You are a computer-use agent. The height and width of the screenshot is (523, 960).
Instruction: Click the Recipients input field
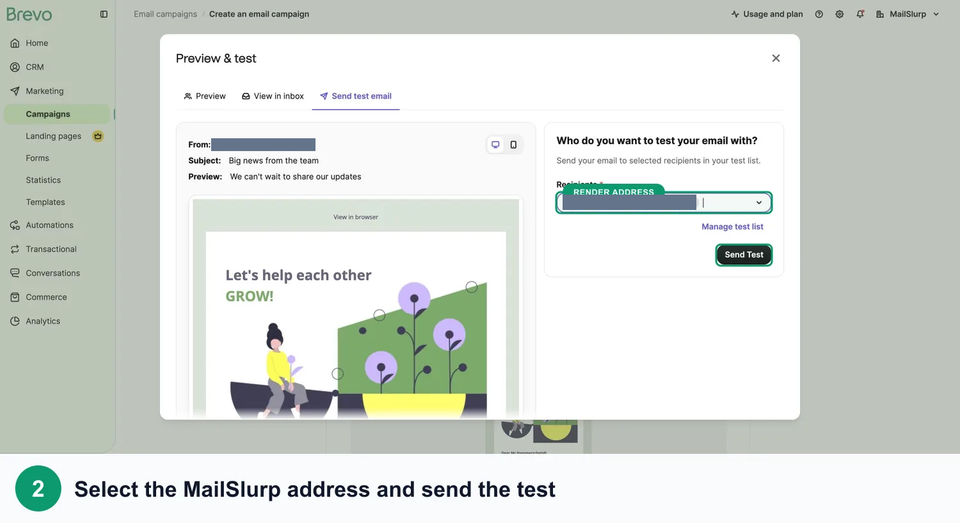coord(664,203)
